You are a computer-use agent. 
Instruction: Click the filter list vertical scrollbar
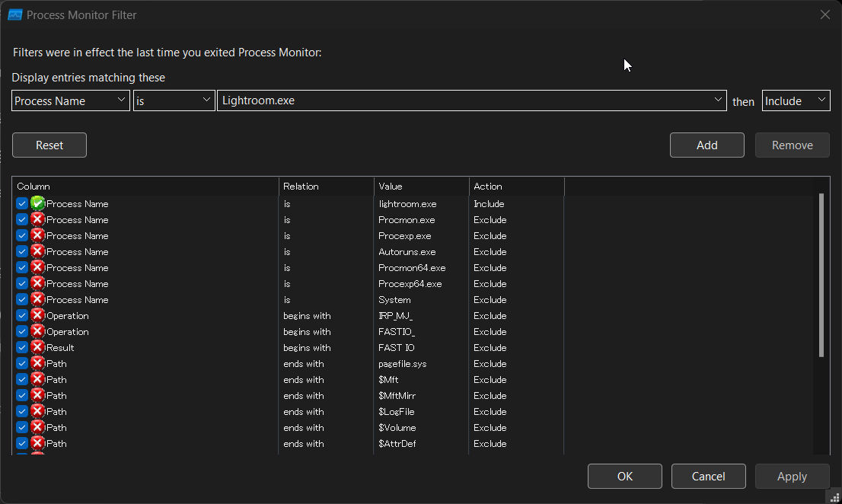pos(821,275)
